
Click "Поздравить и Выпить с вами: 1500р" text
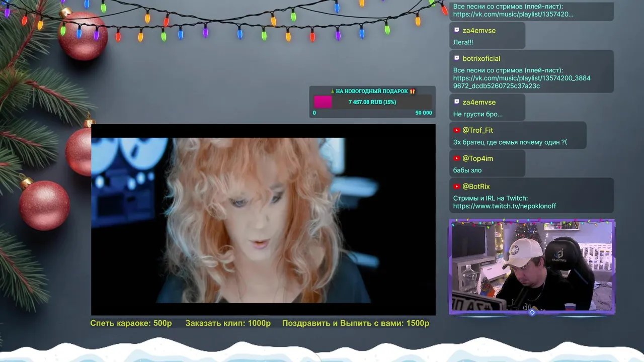pyautogui.click(x=356, y=323)
